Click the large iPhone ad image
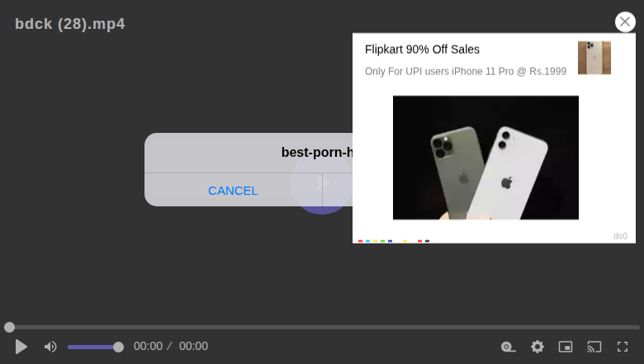The width and height of the screenshot is (644, 364). (x=485, y=158)
